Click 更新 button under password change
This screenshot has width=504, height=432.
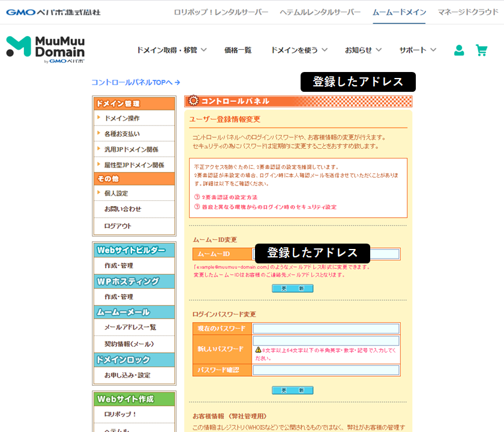(293, 390)
